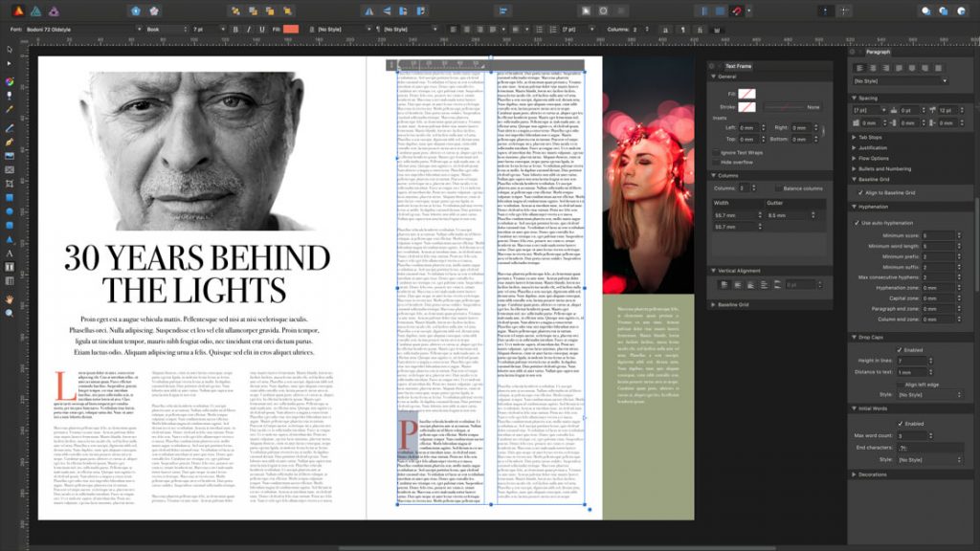Enable Drop Caps with its Enabled checkbox
The image size is (980, 551).
[x=901, y=349]
